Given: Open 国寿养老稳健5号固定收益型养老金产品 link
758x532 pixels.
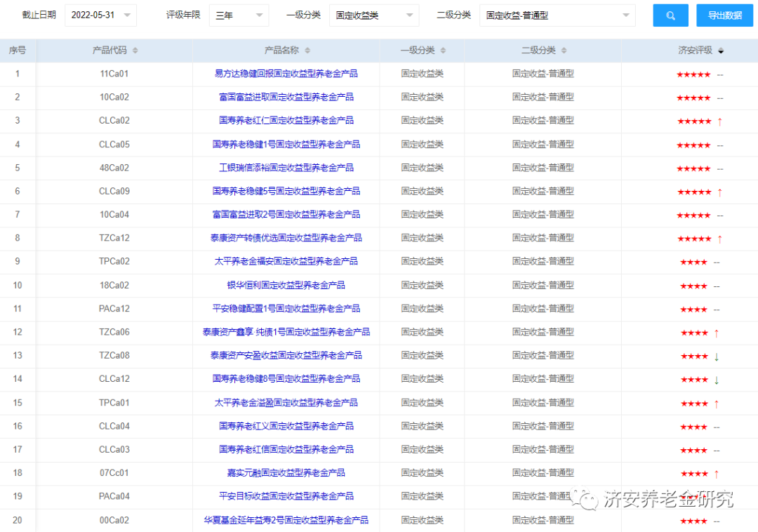Looking at the screenshot, I should (x=286, y=191).
